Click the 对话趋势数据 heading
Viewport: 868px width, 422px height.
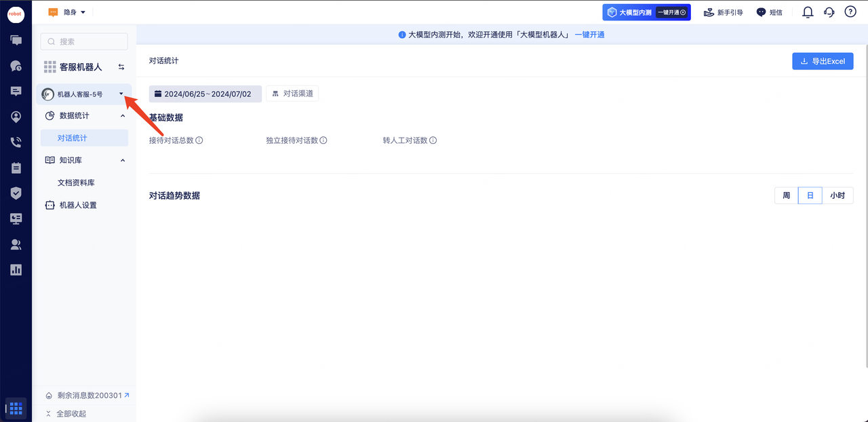(174, 195)
